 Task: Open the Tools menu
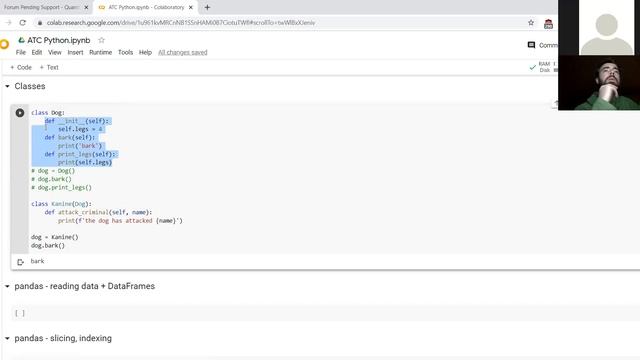click(x=125, y=52)
